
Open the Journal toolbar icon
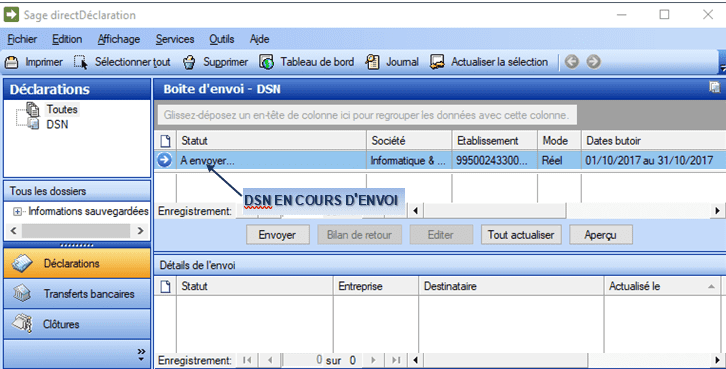(x=373, y=62)
